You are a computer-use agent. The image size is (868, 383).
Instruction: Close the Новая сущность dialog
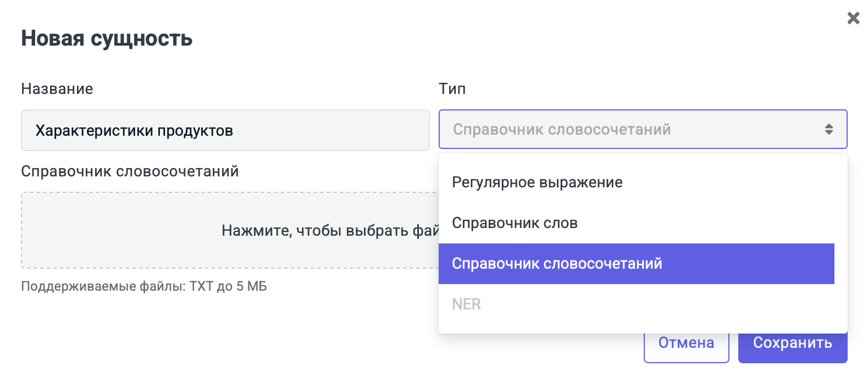coord(853,18)
